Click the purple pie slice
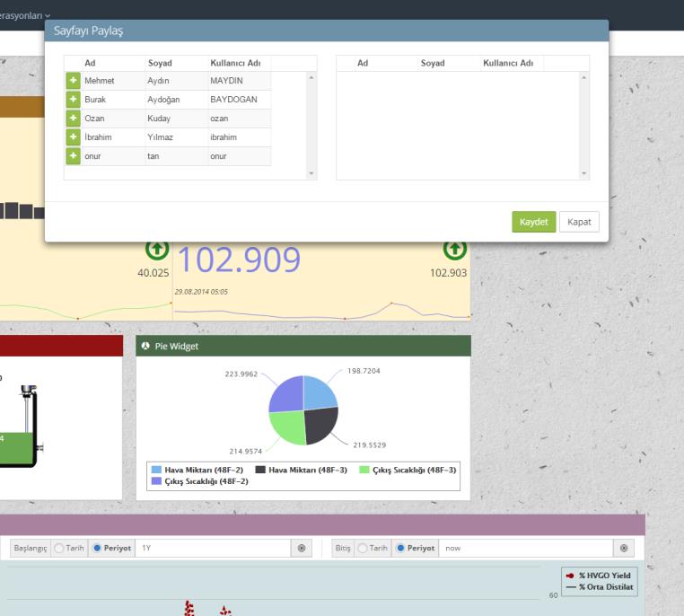 click(x=288, y=394)
